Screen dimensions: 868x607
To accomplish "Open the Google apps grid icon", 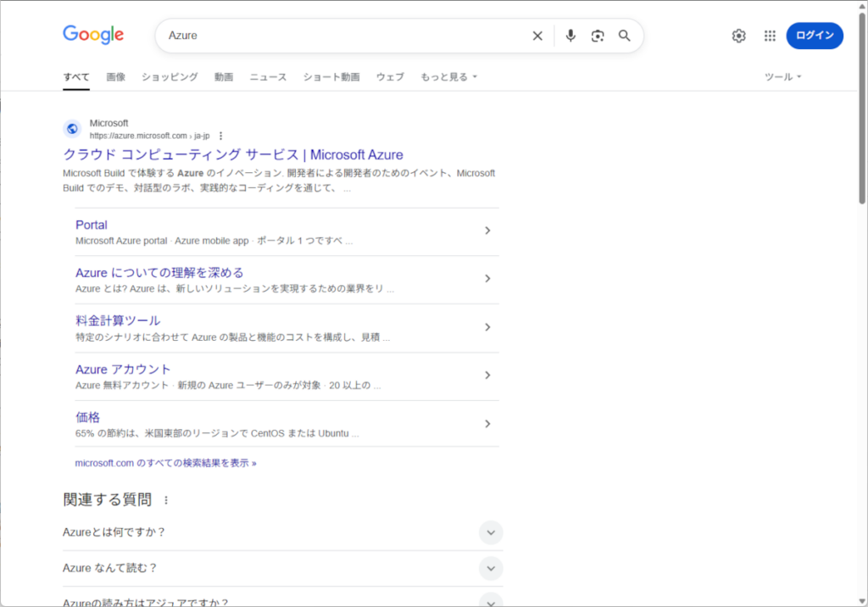I will point(770,36).
